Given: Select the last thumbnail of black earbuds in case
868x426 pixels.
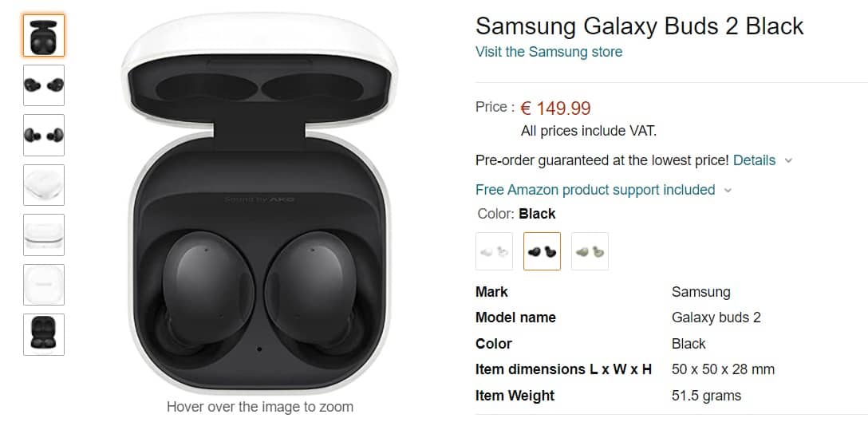Looking at the screenshot, I should [x=44, y=334].
